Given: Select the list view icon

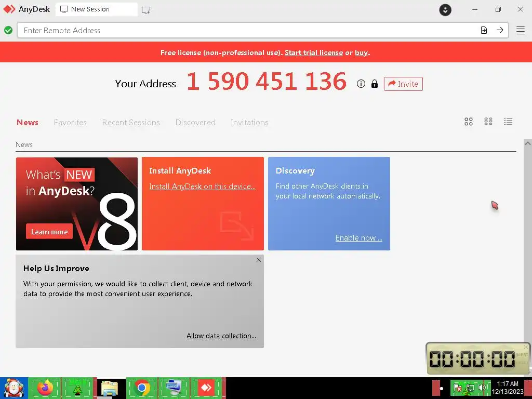Looking at the screenshot, I should pos(508,122).
